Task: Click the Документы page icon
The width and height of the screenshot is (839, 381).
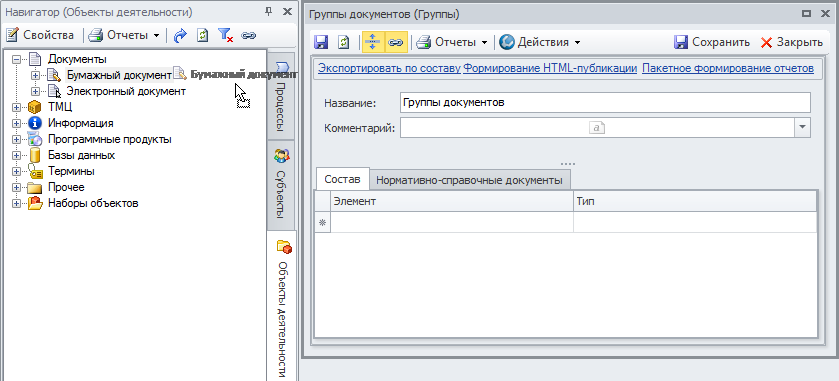Action: [35, 59]
